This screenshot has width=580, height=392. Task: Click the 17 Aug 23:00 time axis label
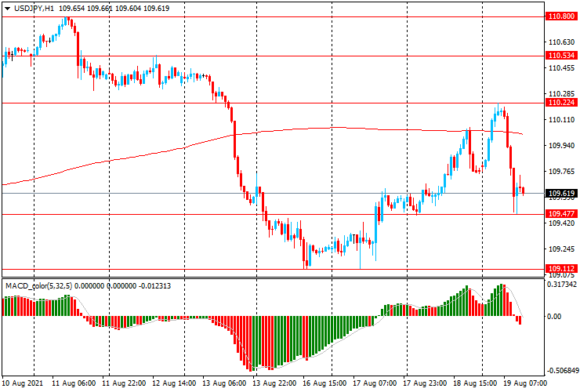425,383
